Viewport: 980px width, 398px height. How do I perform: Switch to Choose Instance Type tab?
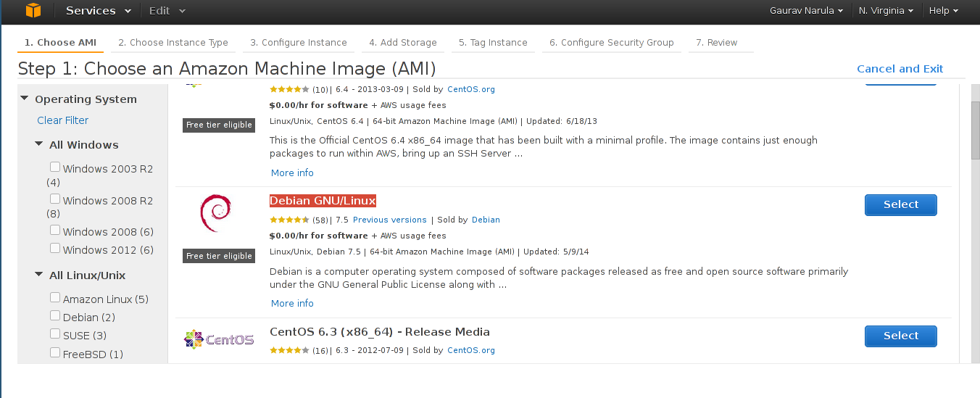click(x=173, y=43)
